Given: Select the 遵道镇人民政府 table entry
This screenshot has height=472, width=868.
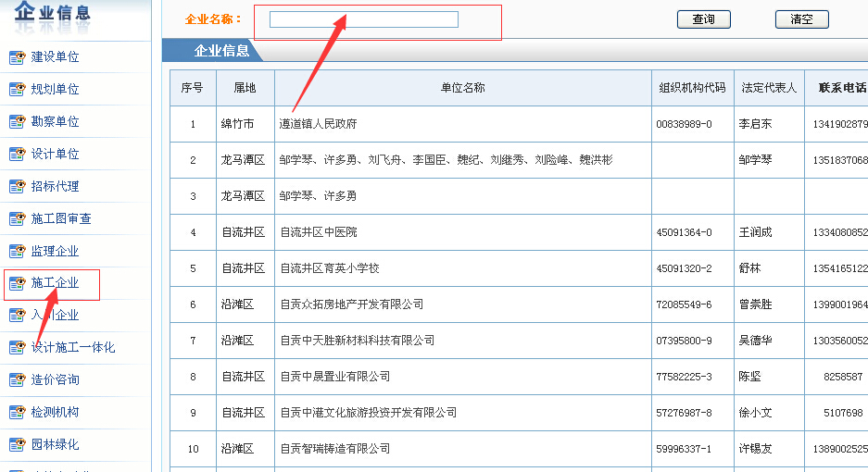Looking at the screenshot, I should [318, 124].
